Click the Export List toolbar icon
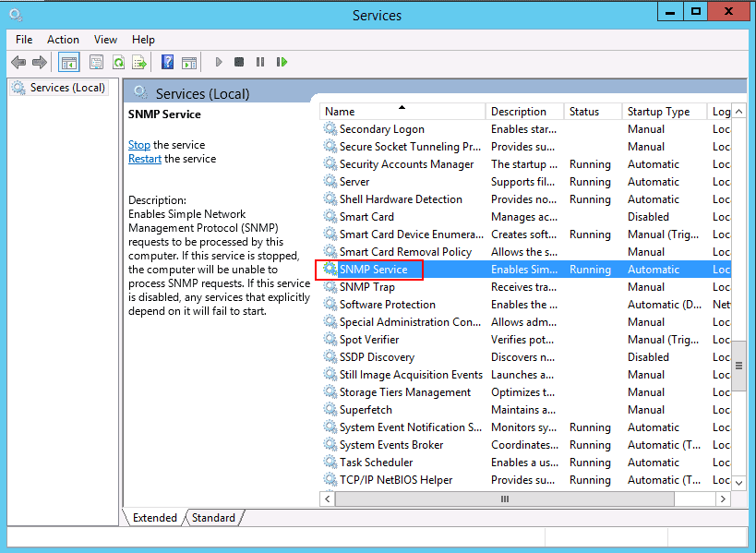This screenshot has height=553, width=756. pos(139,62)
